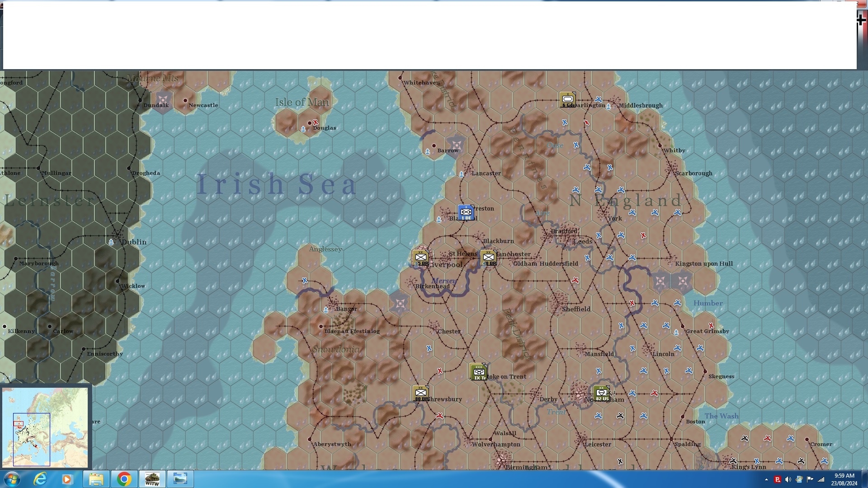Viewport: 868px width, 488px height.
Task: Select the 6 Gds armored unit counter
Action: [568, 100]
